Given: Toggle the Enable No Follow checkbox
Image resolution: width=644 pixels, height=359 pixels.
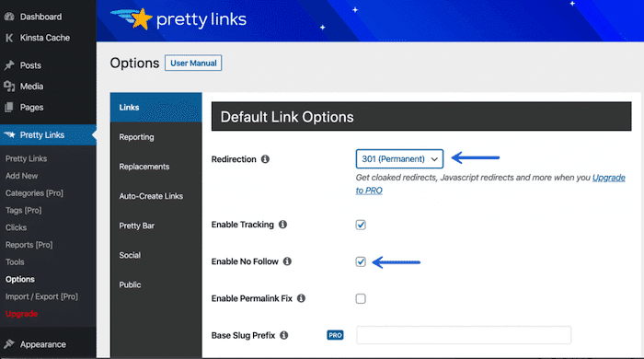Looking at the screenshot, I should pos(361,261).
